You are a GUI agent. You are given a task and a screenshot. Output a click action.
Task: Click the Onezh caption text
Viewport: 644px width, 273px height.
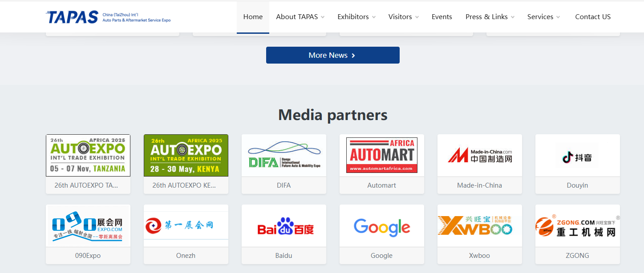coord(186,256)
